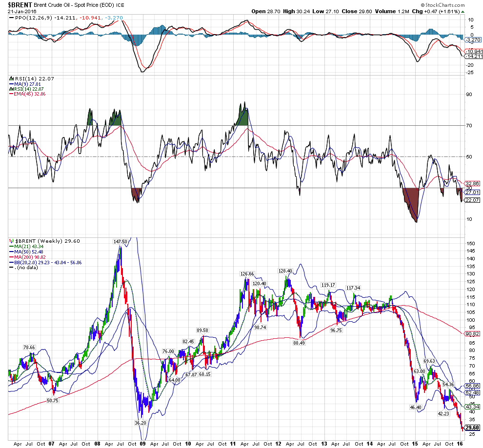This screenshot has width=483, height=448.
Task: Click the candlestick icon beside $BRENT (Weekly)
Action: click(11, 241)
